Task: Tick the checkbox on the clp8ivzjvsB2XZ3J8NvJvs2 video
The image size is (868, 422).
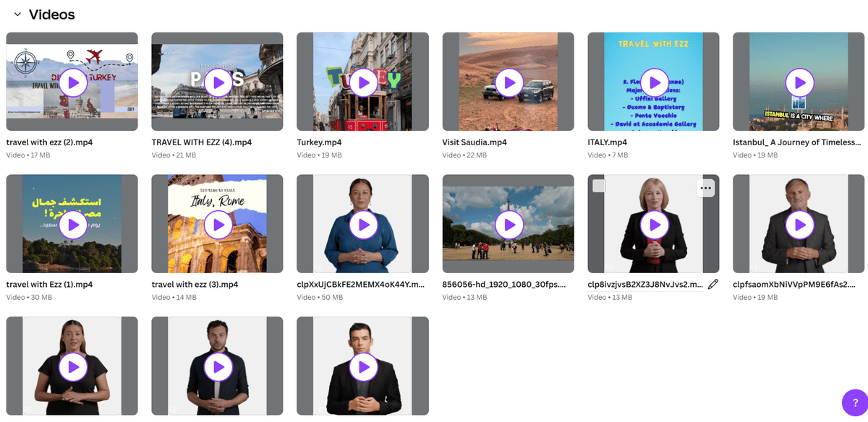Action: [599, 186]
